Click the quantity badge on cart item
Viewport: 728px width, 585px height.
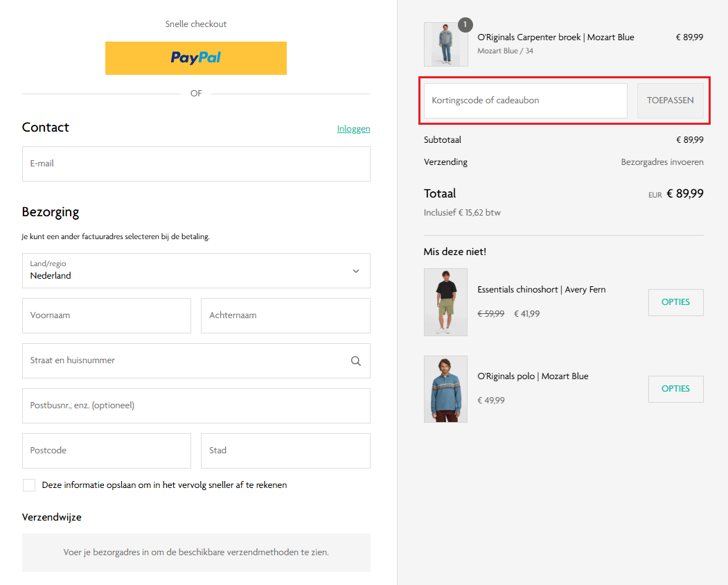(x=465, y=25)
